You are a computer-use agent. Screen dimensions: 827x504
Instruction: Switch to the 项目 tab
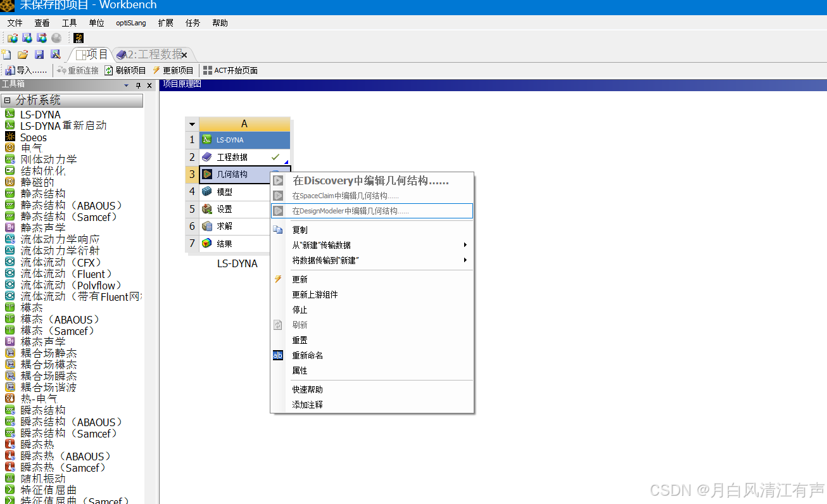pyautogui.click(x=92, y=54)
